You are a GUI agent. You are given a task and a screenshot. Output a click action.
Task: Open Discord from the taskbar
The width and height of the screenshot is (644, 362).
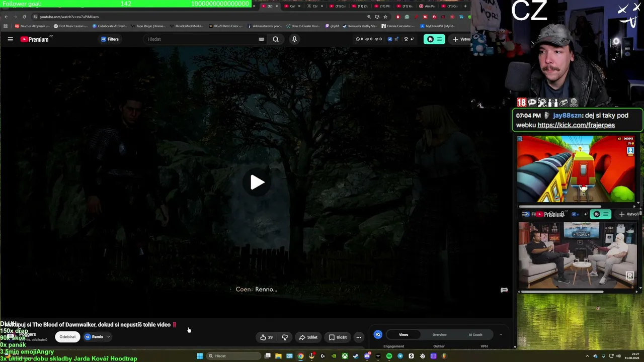click(367, 356)
